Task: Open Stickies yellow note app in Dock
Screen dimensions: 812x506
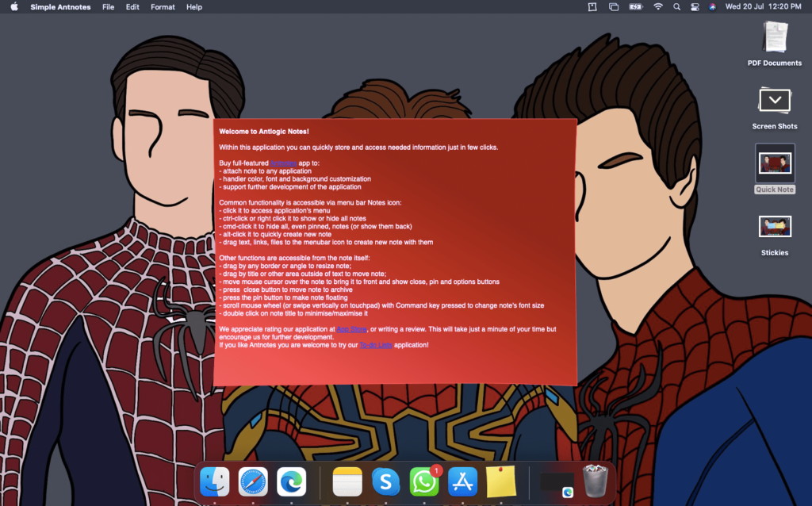Action: point(500,481)
